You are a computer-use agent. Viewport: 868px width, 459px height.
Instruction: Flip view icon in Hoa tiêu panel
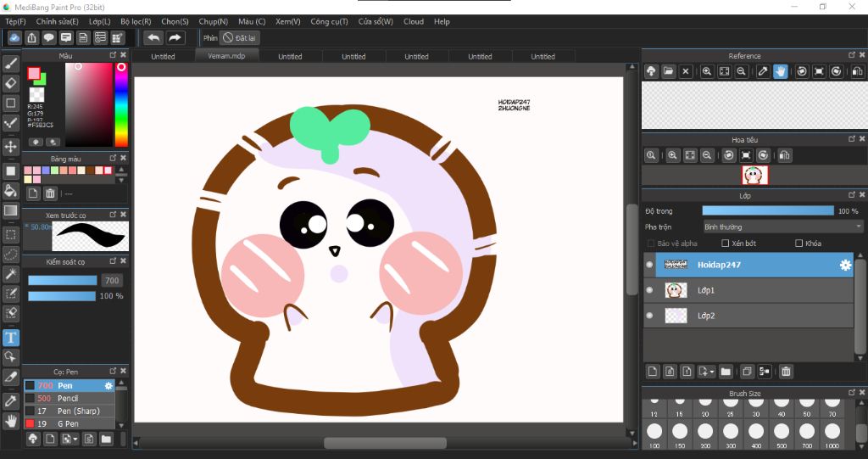click(784, 156)
